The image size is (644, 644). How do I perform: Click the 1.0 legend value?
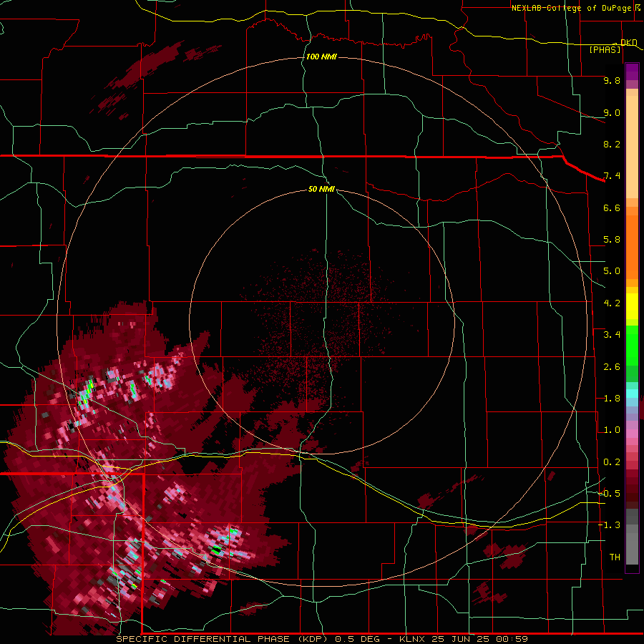click(612, 430)
